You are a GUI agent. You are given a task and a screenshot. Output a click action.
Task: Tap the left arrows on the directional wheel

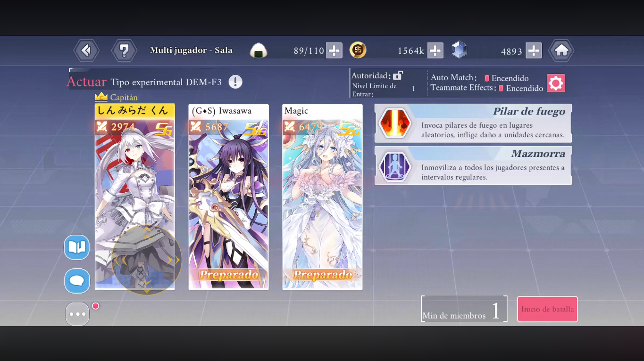120,260
